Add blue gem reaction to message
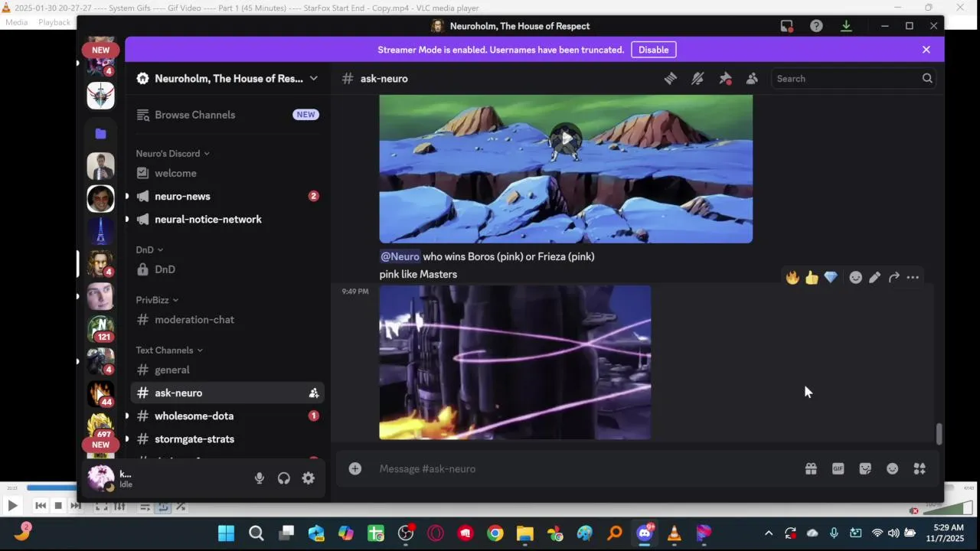The height and width of the screenshot is (551, 980). point(831,278)
